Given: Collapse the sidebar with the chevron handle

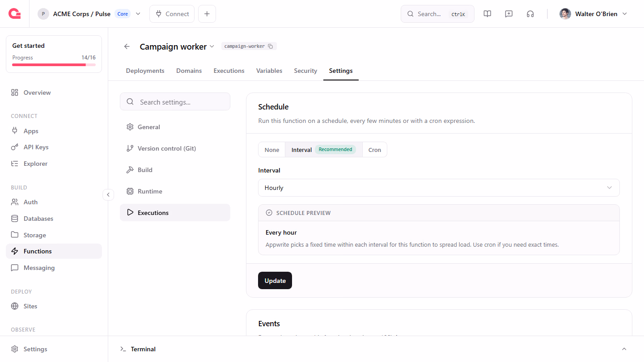Looking at the screenshot, I should 108,195.
